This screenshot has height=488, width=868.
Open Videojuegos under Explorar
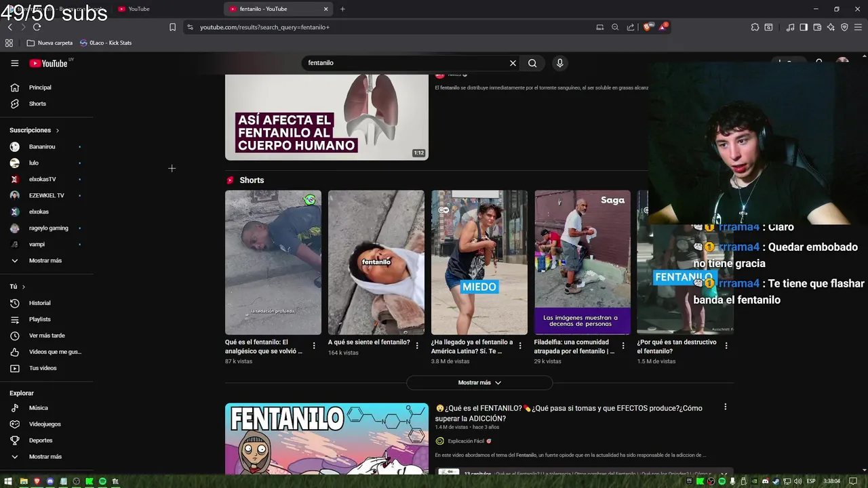(x=46, y=424)
